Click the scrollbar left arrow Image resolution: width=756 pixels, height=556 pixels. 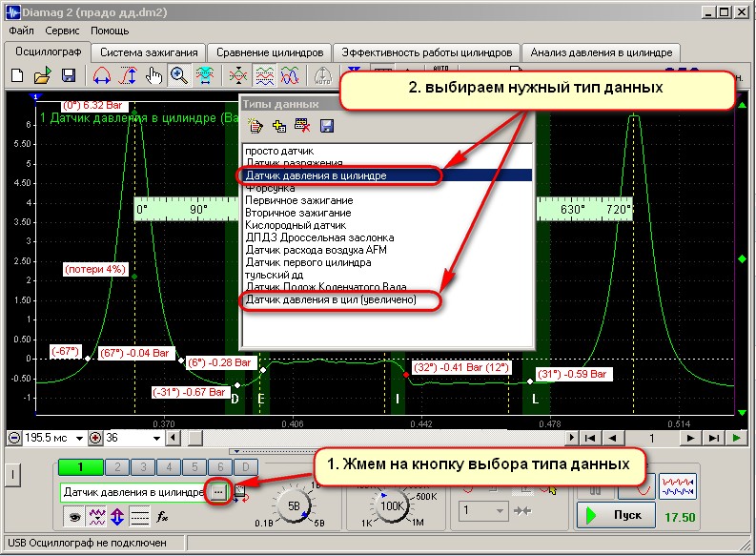coord(173,439)
